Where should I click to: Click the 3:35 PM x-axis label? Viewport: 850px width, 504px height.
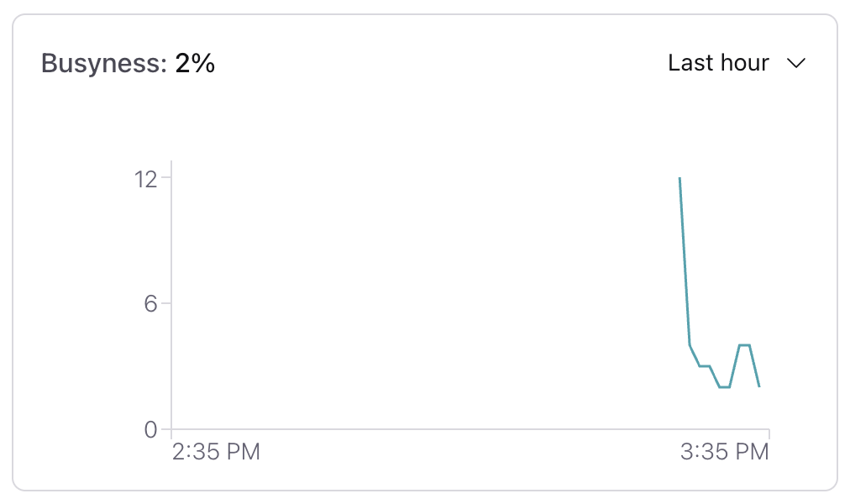click(x=725, y=451)
